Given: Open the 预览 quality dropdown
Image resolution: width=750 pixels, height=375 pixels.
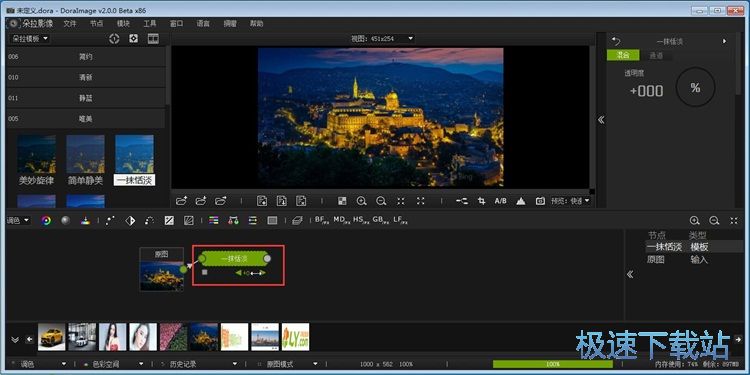Looking at the screenshot, I should point(571,201).
